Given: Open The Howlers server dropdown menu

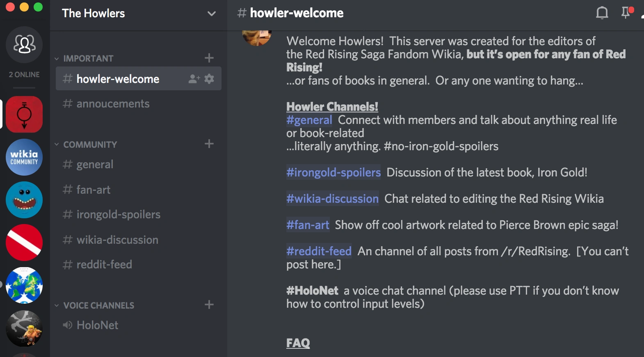Looking at the screenshot, I should click(212, 14).
